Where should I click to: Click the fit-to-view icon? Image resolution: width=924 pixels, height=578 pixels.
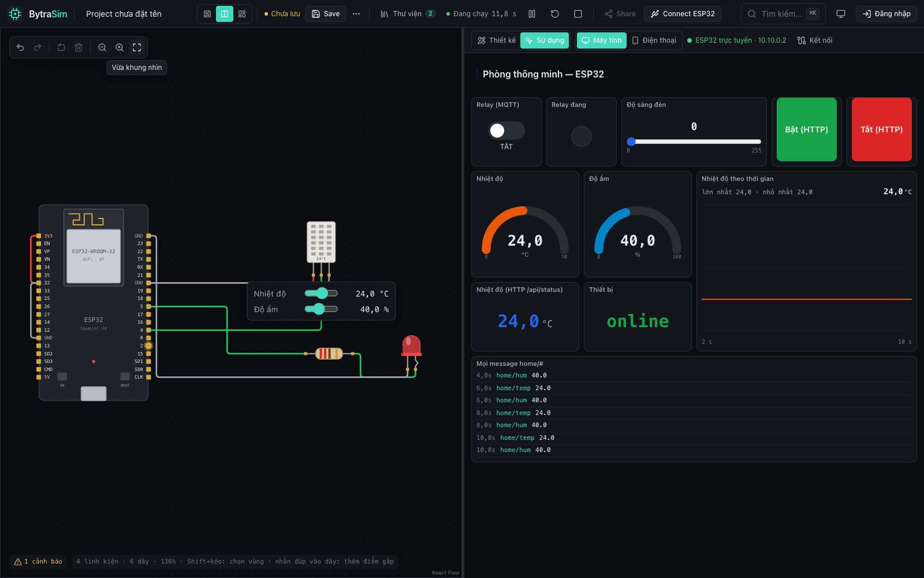click(137, 47)
